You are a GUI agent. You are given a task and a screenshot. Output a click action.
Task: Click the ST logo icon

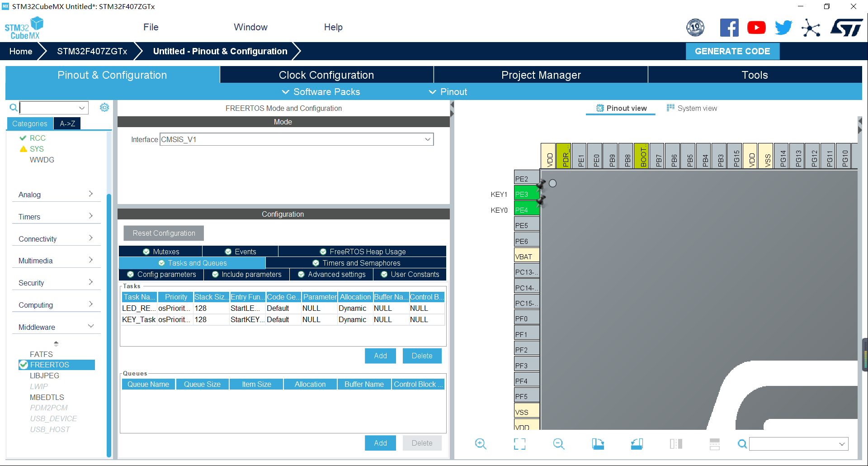[x=846, y=28]
